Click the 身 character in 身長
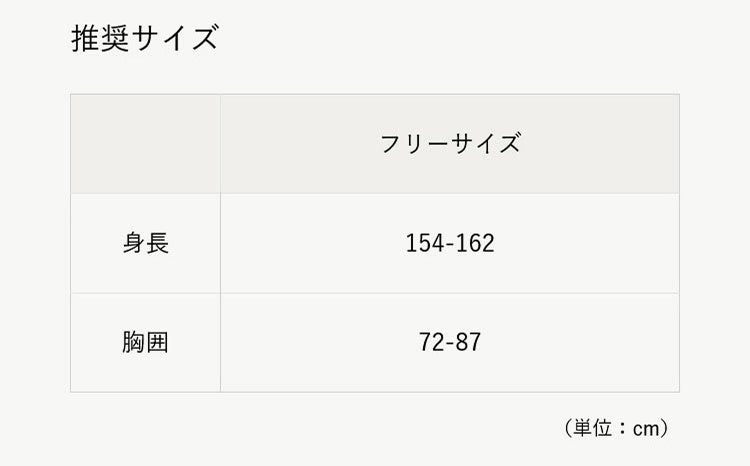Viewport: 750px width, 466px height. (x=133, y=243)
